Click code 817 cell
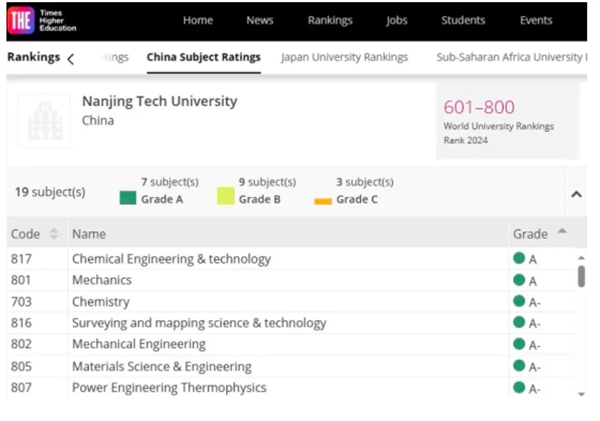The width and height of the screenshot is (600, 421). click(x=21, y=259)
